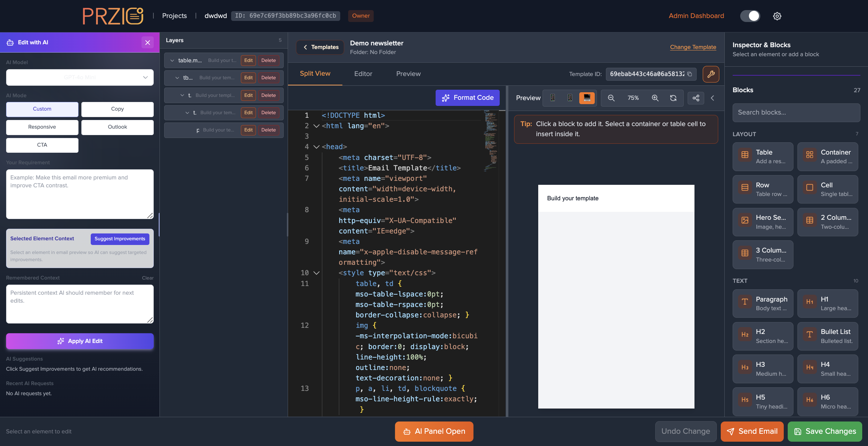Toggle the switch next to Admin Dashboard
Viewport: 868px width, 446px height.
pyautogui.click(x=750, y=16)
